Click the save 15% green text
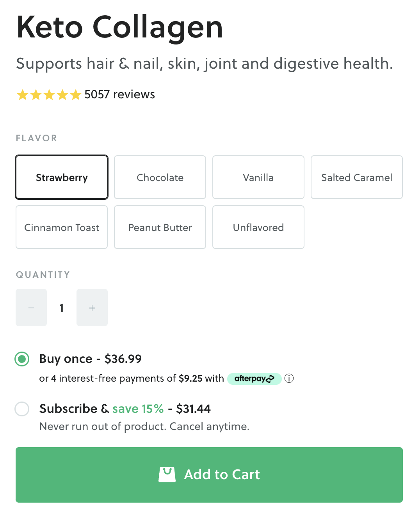 138,409
